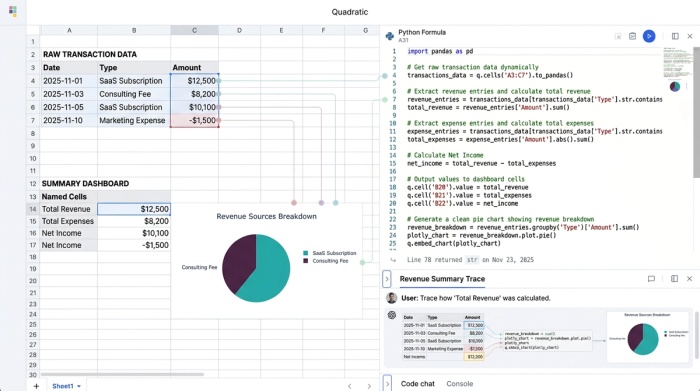Click the Named Cells header cell
Image resolution: width=700 pixels, height=391 pixels.
(x=69, y=197)
